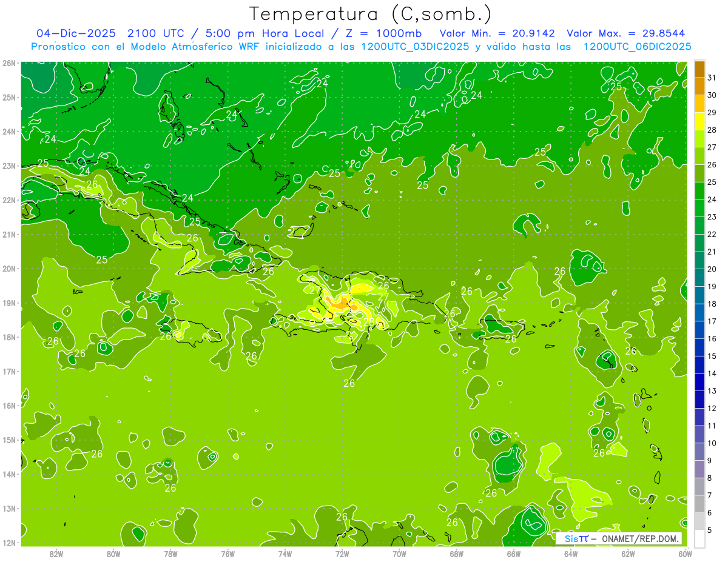Click the '18N' latitude axis label
The image size is (728, 562).
(x=8, y=337)
